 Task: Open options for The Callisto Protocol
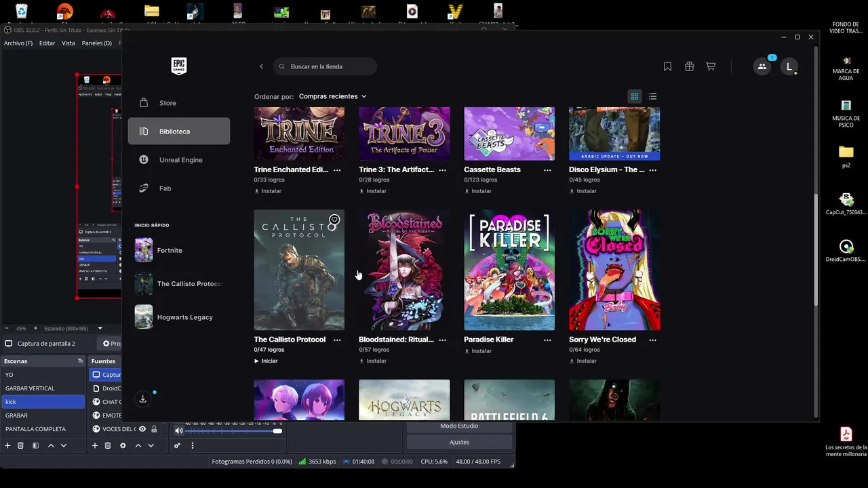tap(337, 340)
